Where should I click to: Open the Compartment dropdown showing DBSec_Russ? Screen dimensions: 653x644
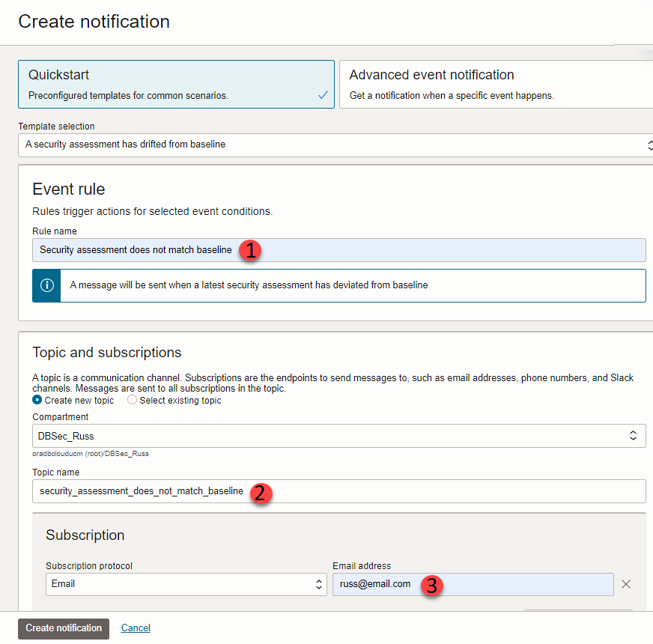337,436
